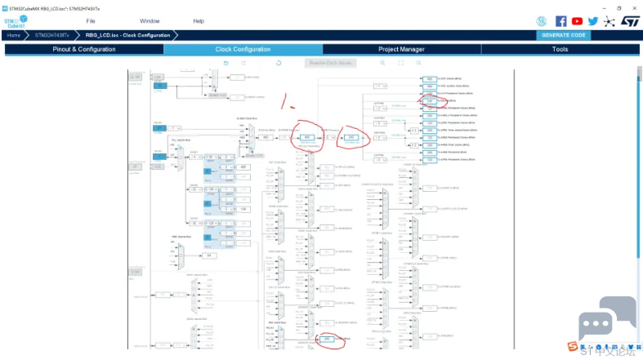Screen dimensions: 643x364
Task: Open the ST Twitter icon
Action: pos(592,21)
